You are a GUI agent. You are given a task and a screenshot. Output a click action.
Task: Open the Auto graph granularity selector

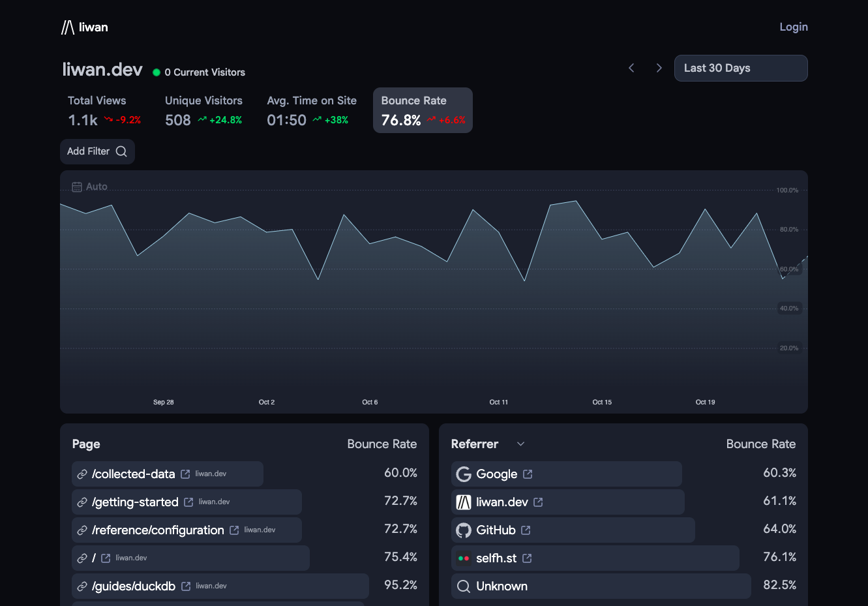coord(90,187)
